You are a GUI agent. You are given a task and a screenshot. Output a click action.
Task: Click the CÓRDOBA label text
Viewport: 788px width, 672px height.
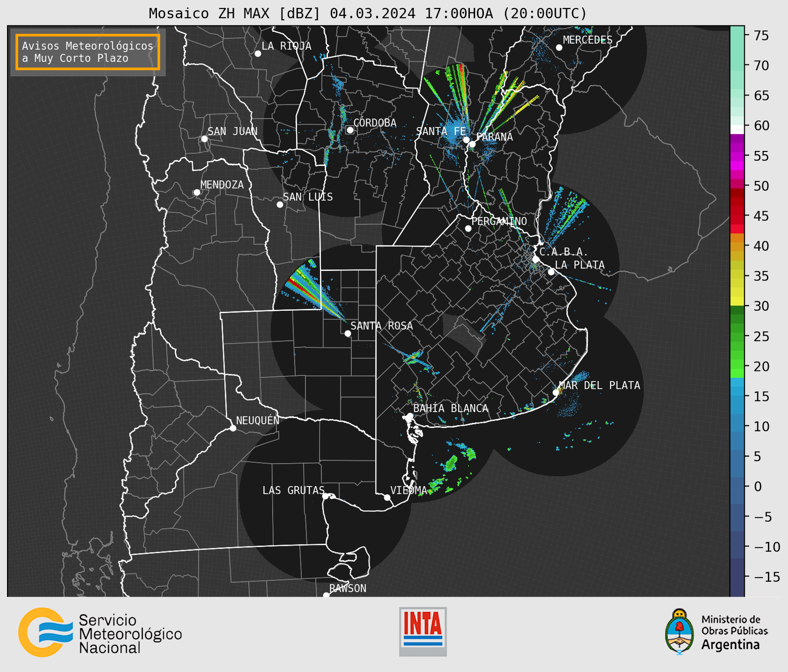(x=375, y=123)
